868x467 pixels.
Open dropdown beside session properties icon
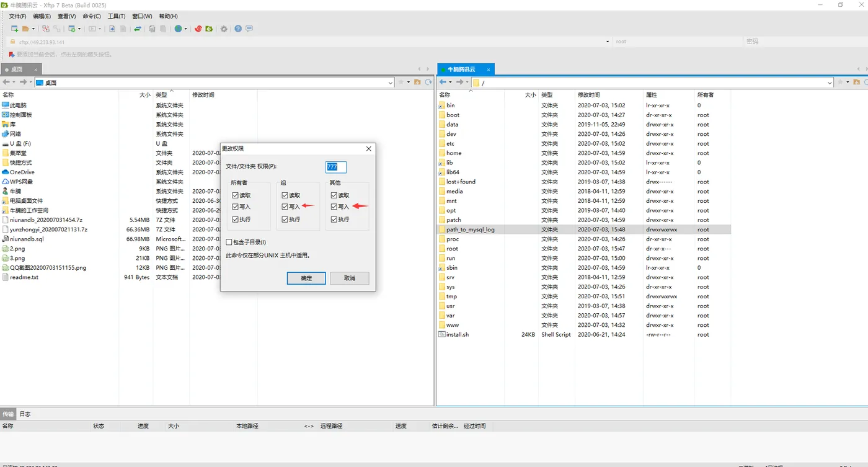pos(79,29)
